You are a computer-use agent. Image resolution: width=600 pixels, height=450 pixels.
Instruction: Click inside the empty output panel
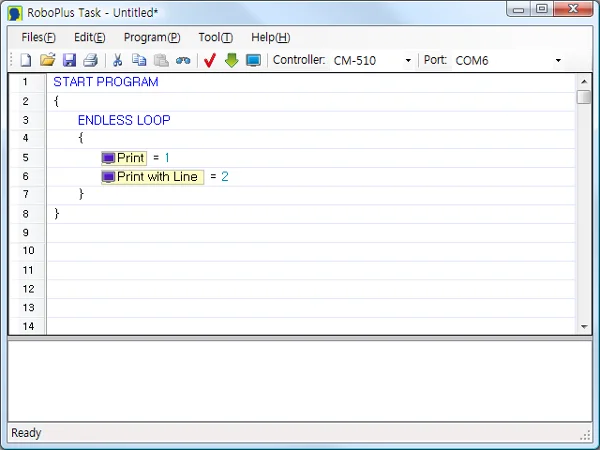coord(300,381)
